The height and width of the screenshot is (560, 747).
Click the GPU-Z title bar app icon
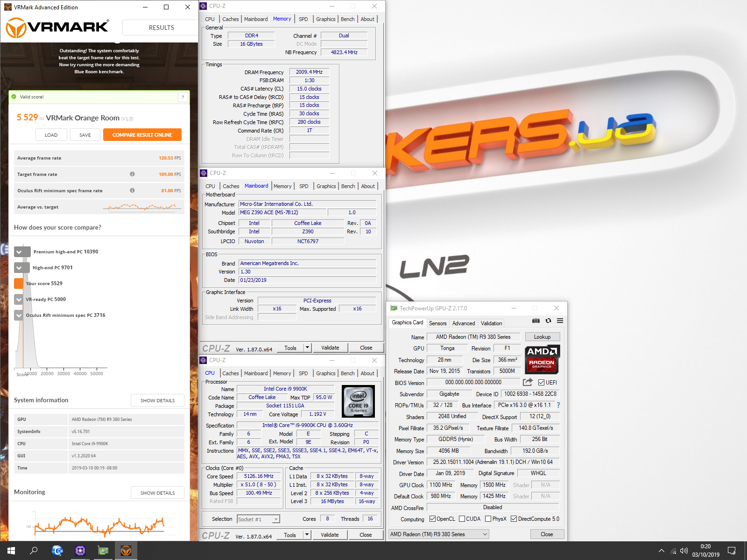point(394,308)
